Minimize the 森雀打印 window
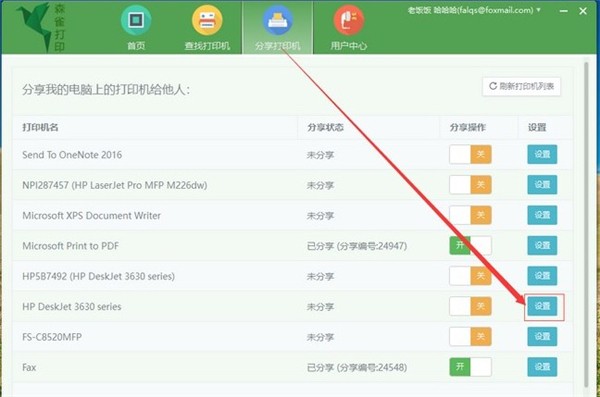Image resolution: width=600 pixels, height=397 pixels. 563,11
